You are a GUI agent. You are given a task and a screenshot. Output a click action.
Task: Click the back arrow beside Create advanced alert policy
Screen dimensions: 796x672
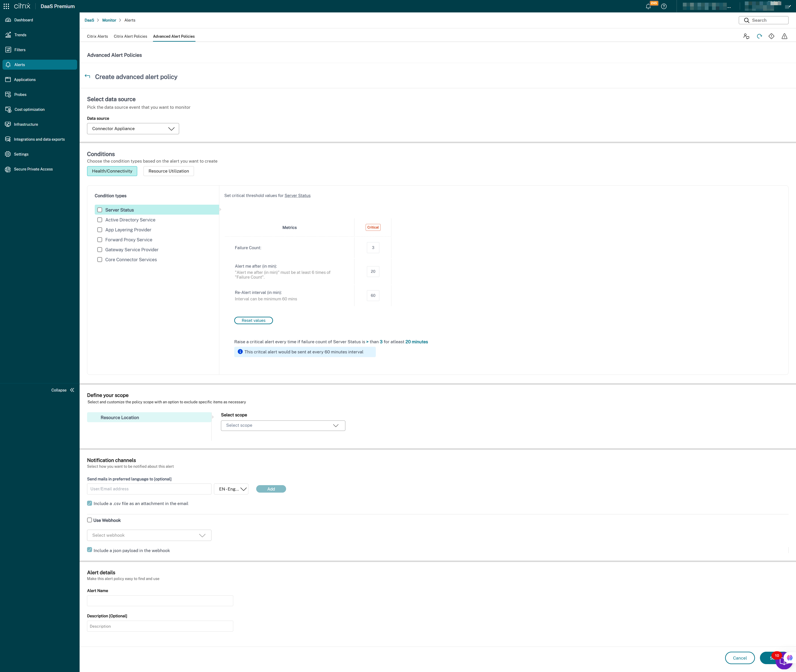[x=88, y=77]
